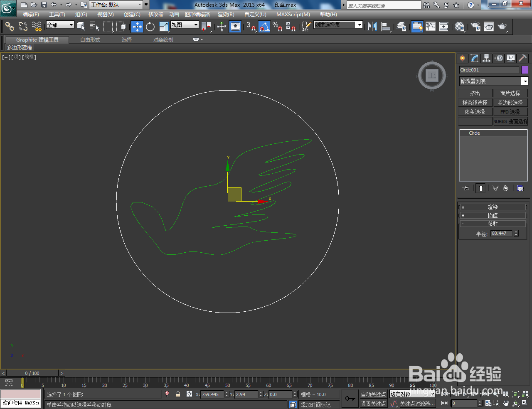Select the Select and Move tool
The width and height of the screenshot is (532, 409).
pos(137,27)
